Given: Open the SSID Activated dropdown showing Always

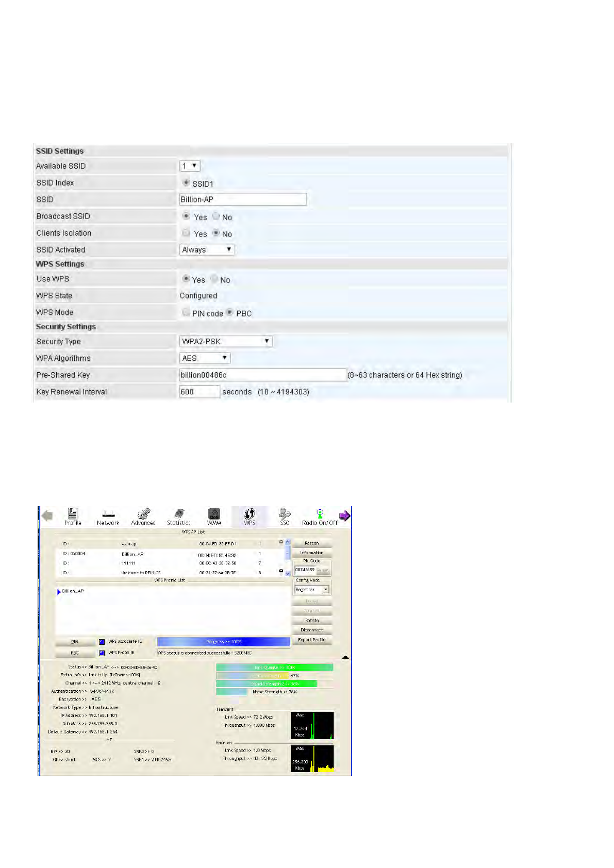Looking at the screenshot, I should click(207, 249).
